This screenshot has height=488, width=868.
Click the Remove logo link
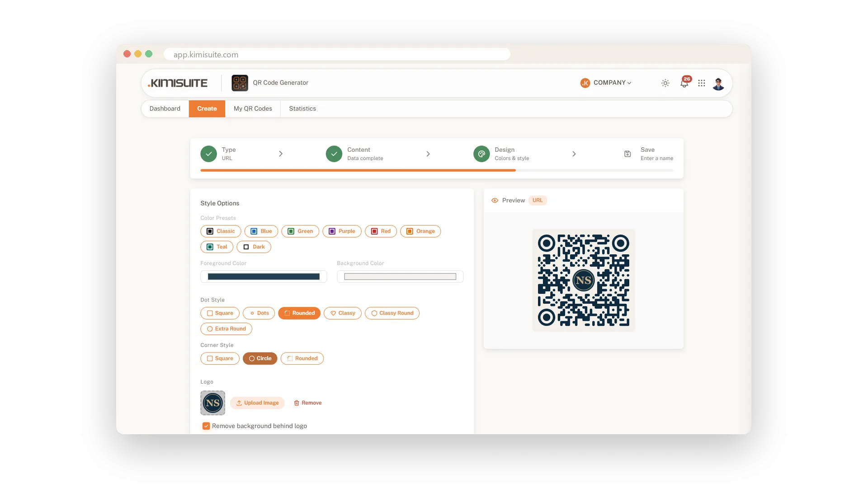(x=308, y=403)
